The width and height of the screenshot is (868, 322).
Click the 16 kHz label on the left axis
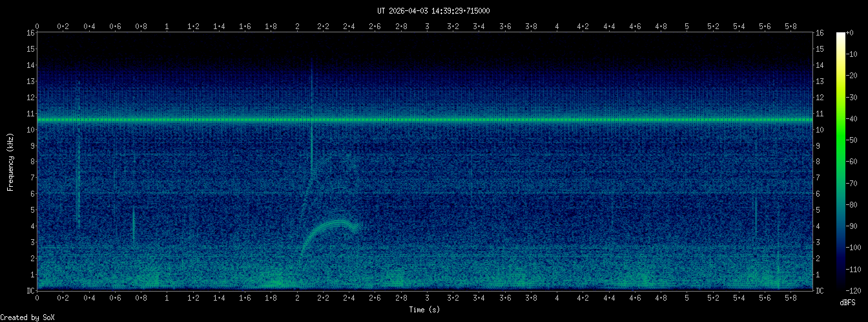point(30,33)
